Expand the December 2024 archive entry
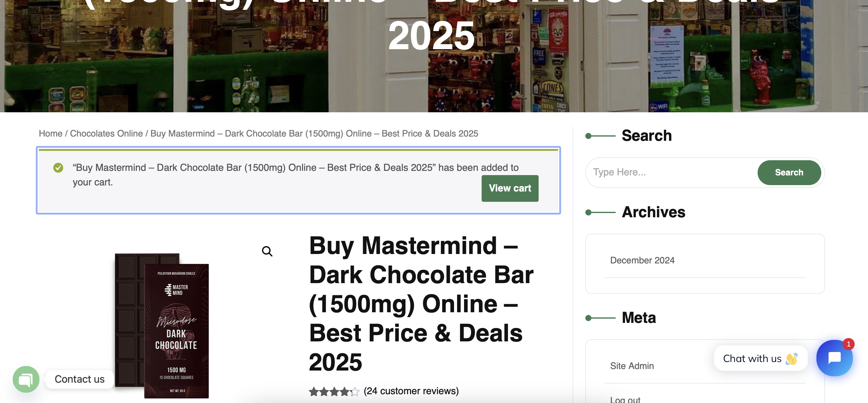Image resolution: width=868 pixels, height=403 pixels. click(641, 260)
